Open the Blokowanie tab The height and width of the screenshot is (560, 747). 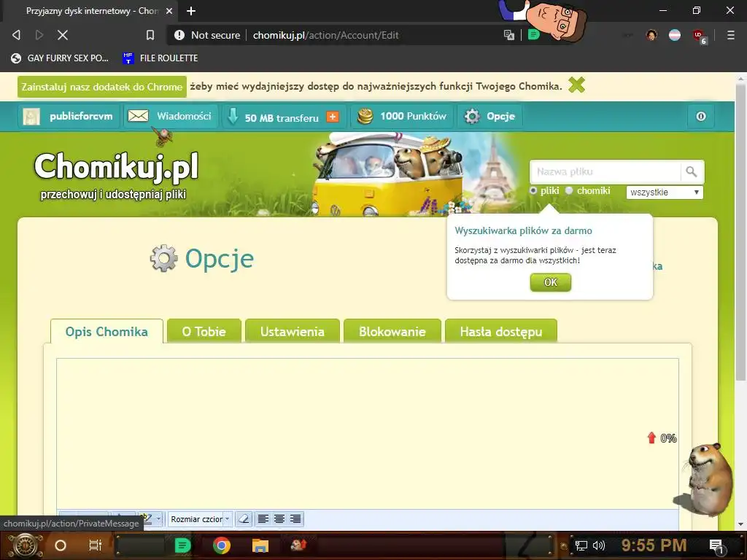pos(392,332)
